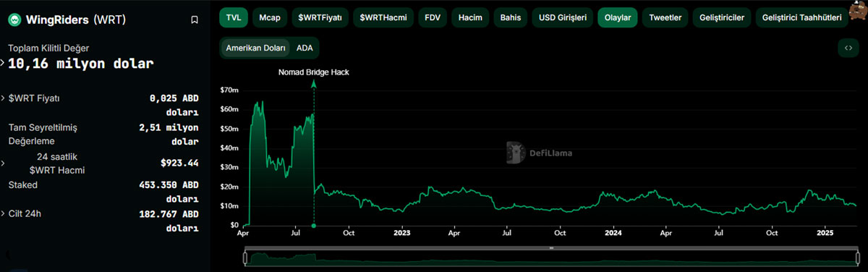Click the top grip of the time range slider
Image resolution: width=868 pixels, height=272 pixels.
(x=551, y=248)
